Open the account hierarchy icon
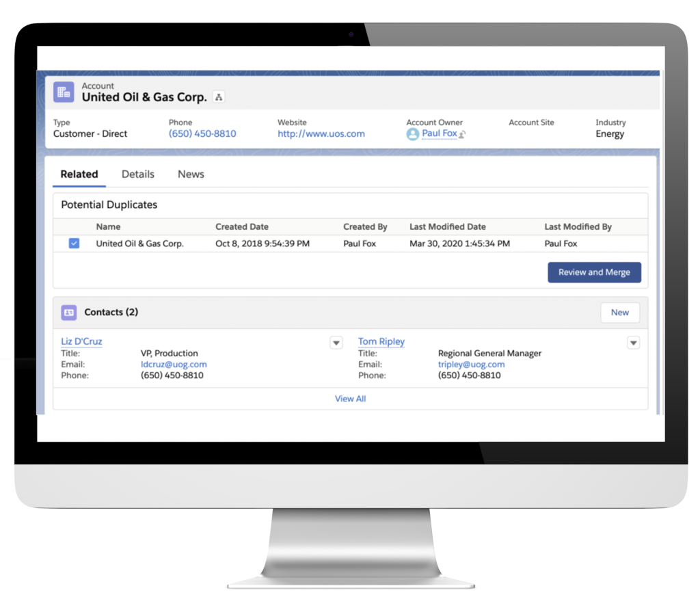 pyautogui.click(x=219, y=98)
